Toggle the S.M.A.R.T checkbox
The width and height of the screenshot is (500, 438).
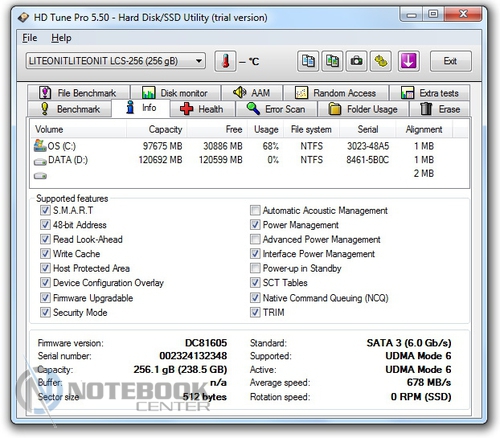click(45, 210)
